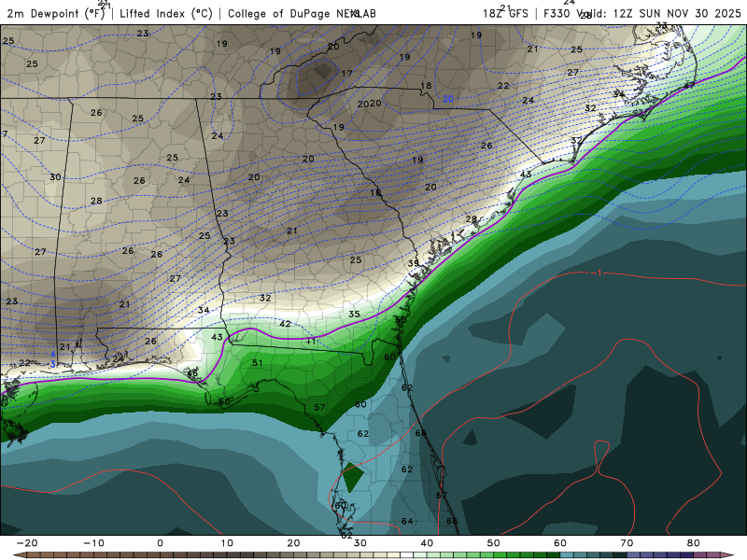Click the right arrow end of the color bar

tap(729, 555)
